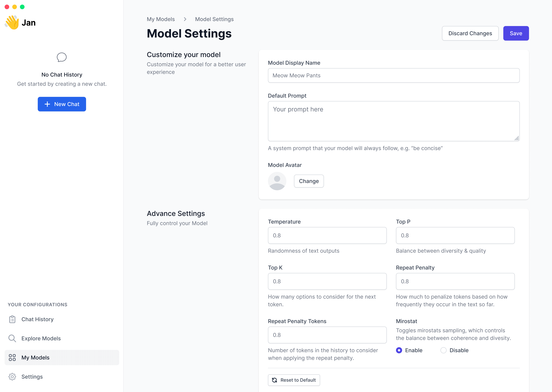This screenshot has width=552, height=392.
Task: Select the Mirostat Disable radio button
Action: [x=443, y=350]
